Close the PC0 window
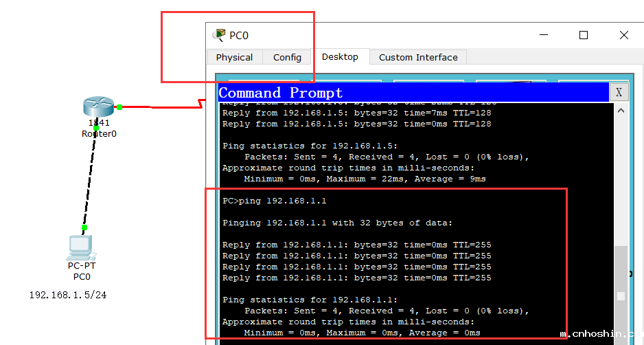Image resolution: width=644 pixels, height=345 pixels. click(623, 35)
